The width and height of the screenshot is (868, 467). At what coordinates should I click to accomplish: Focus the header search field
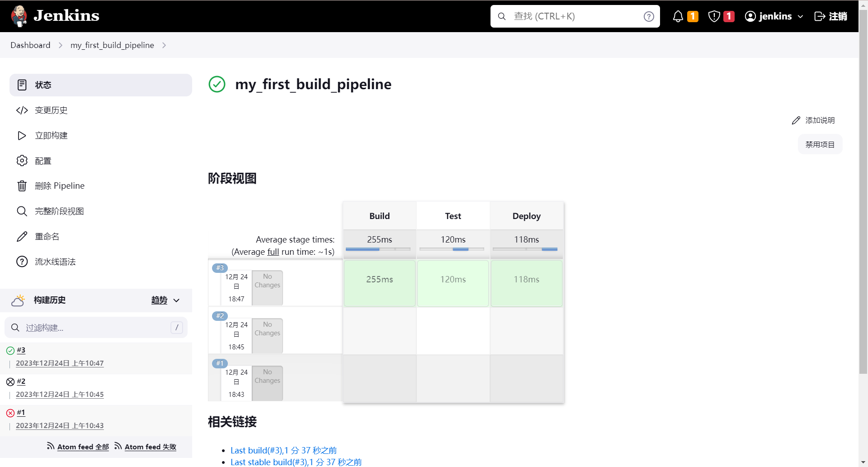575,16
